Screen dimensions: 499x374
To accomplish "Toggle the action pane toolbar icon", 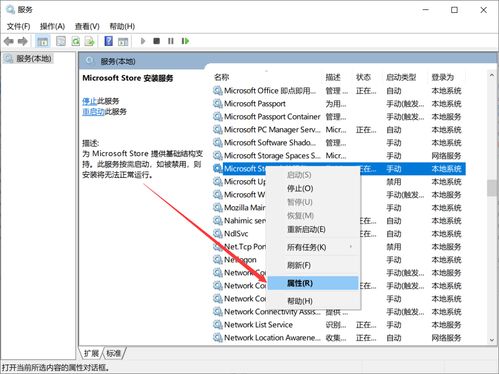I will pos(123,41).
